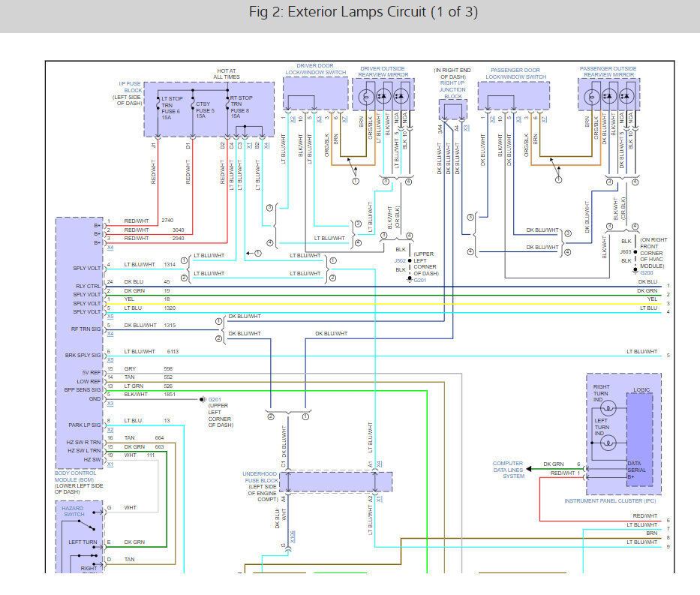This screenshot has width=700, height=595.
Task: Click the DRIVER DOOR LOCK/WINDOW SWITCH label
Action: pos(316,69)
